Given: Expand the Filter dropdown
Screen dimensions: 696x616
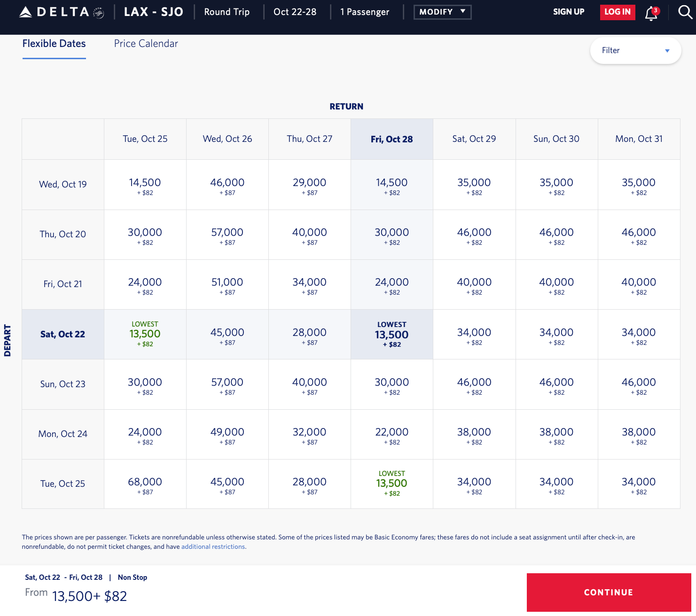Looking at the screenshot, I should click(x=635, y=50).
